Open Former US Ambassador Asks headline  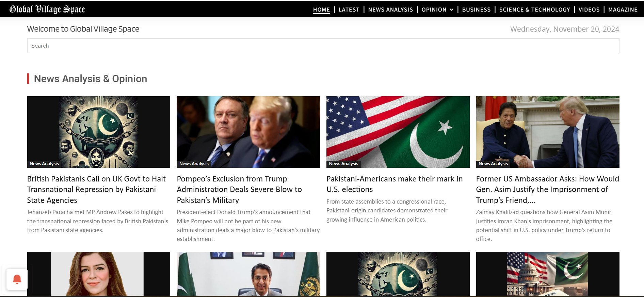pos(547,189)
